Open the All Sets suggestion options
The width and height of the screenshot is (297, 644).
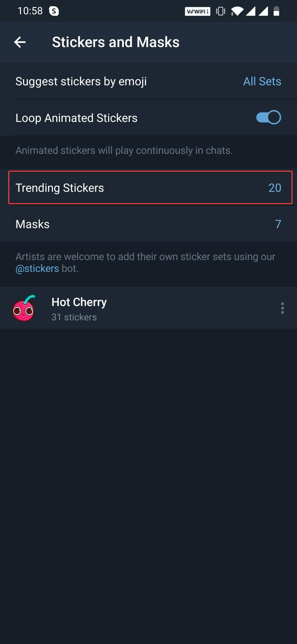pos(262,81)
